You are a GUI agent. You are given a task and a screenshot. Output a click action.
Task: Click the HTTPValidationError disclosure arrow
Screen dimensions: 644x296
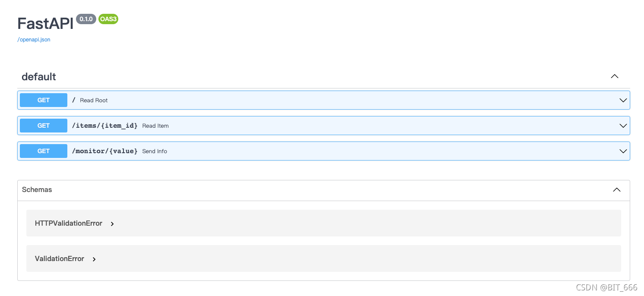(x=112, y=224)
